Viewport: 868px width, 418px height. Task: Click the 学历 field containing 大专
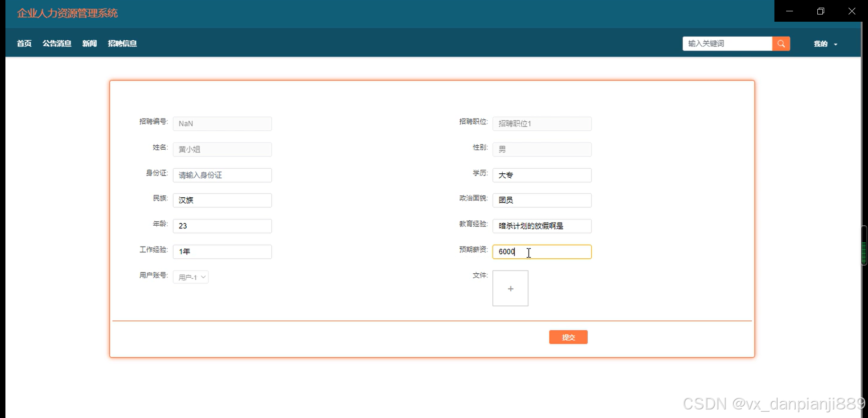click(542, 175)
